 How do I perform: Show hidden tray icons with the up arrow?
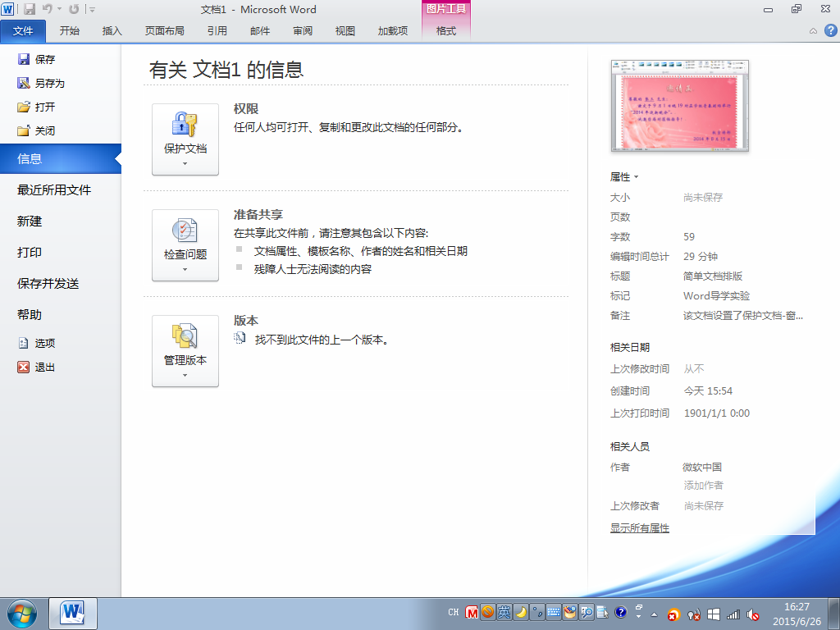click(654, 614)
